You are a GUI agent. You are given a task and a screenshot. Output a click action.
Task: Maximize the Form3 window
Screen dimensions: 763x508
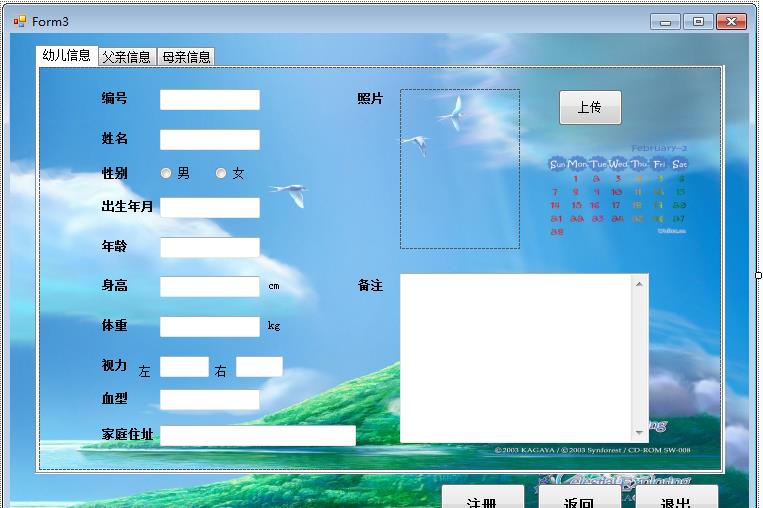[698, 22]
